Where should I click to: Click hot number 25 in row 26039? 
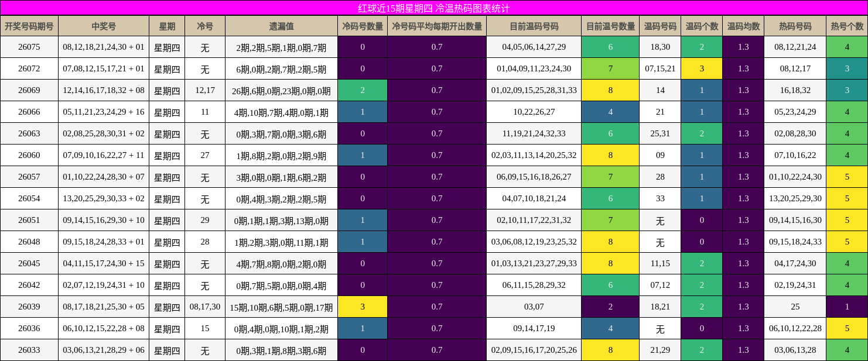pos(795,307)
